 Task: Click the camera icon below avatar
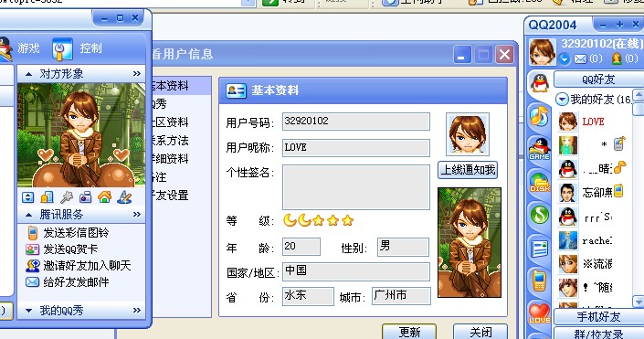[86, 197]
